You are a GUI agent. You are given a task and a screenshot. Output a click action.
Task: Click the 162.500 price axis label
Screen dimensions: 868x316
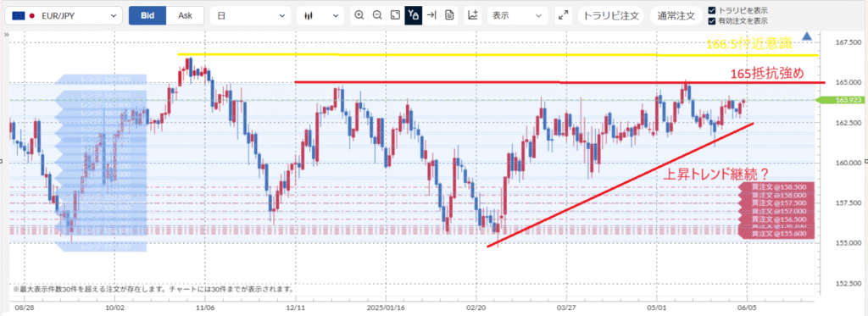click(x=849, y=123)
